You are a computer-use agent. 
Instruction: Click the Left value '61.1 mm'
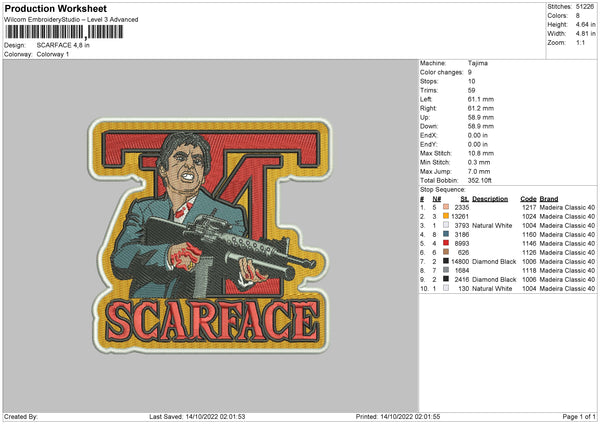(481, 99)
